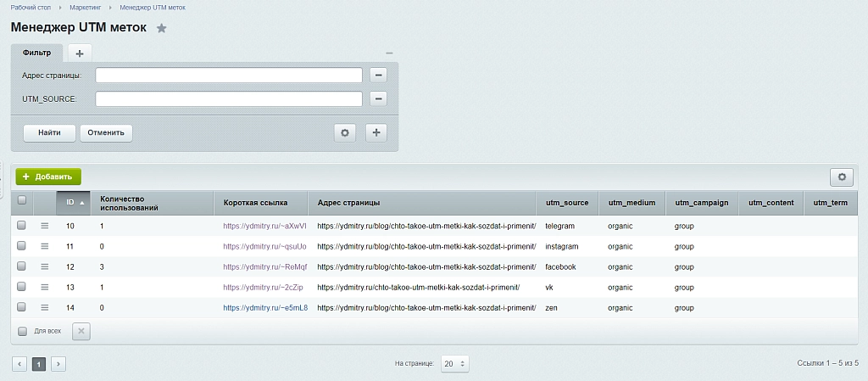
Task: Click the green Добавить button
Action: 48,176
